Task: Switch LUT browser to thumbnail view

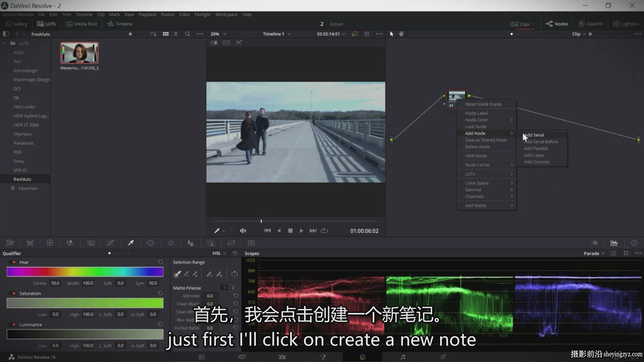Action: [166, 34]
